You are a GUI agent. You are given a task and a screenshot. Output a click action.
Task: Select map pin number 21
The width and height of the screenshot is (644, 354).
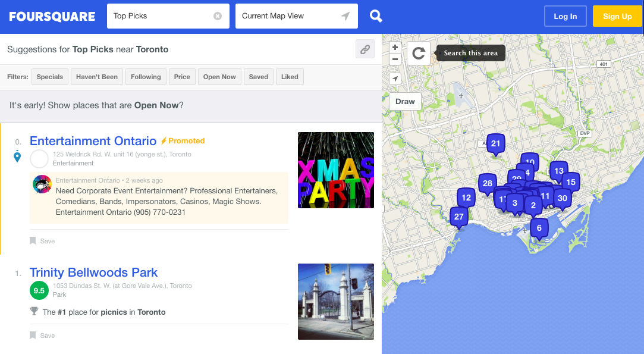click(495, 144)
